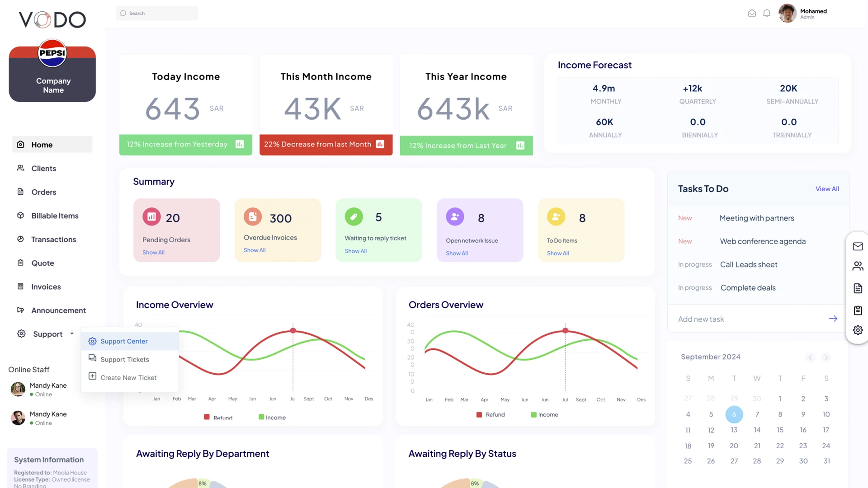The width and height of the screenshot is (868, 488).
Task: Open mail icon in right floating toolbar
Action: (858, 246)
